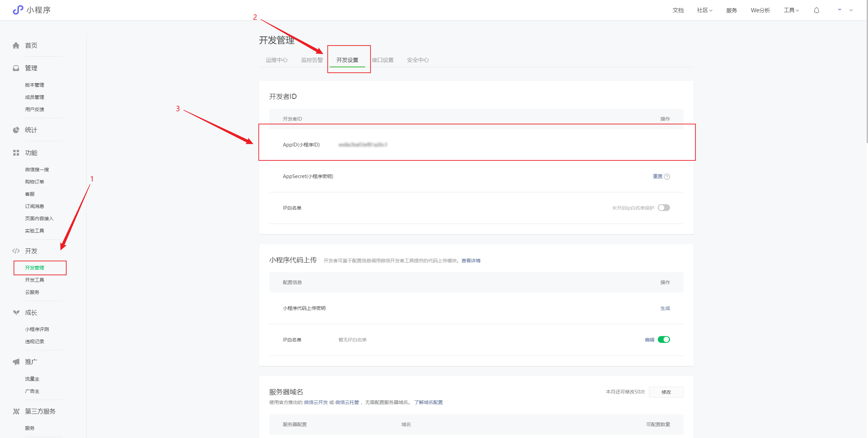Open the notification bell
868x438 pixels.
pyautogui.click(x=817, y=10)
